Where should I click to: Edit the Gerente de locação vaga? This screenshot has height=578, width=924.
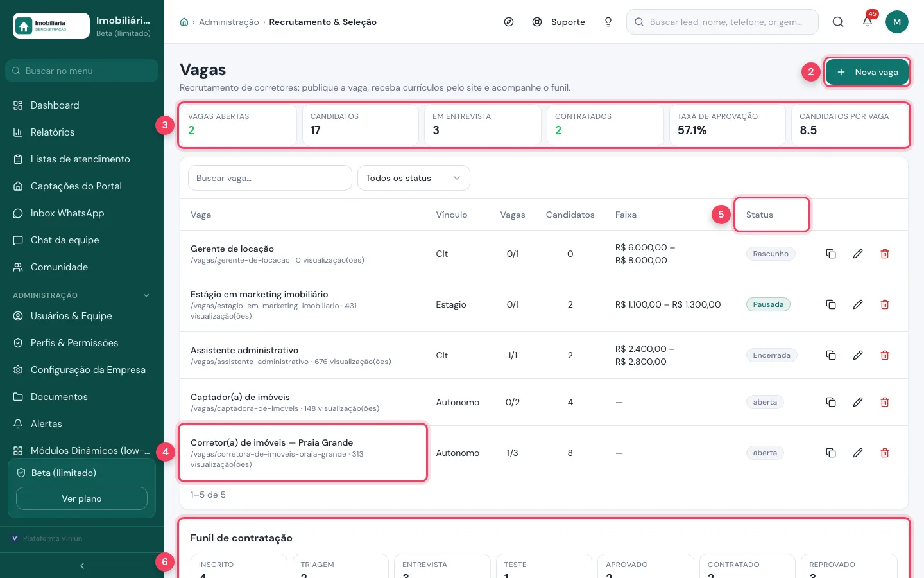point(858,254)
